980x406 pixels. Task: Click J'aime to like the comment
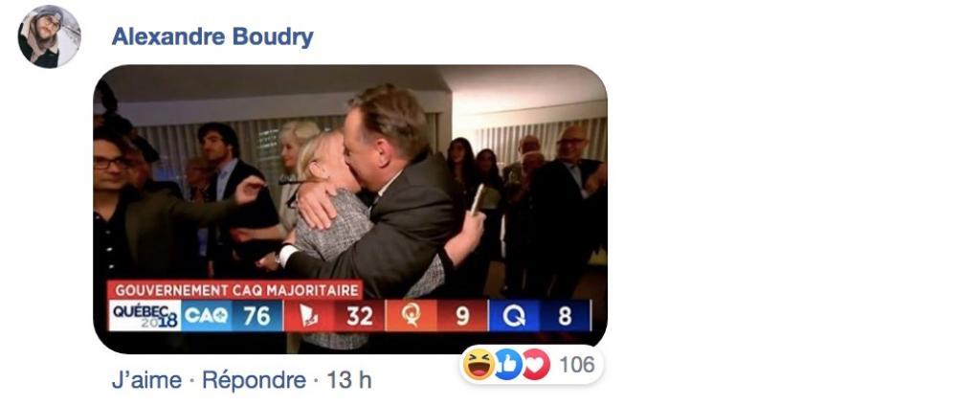146,380
